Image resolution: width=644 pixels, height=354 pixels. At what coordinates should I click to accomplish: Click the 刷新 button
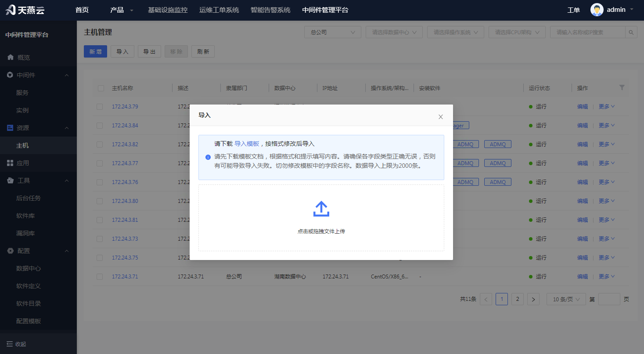(203, 51)
